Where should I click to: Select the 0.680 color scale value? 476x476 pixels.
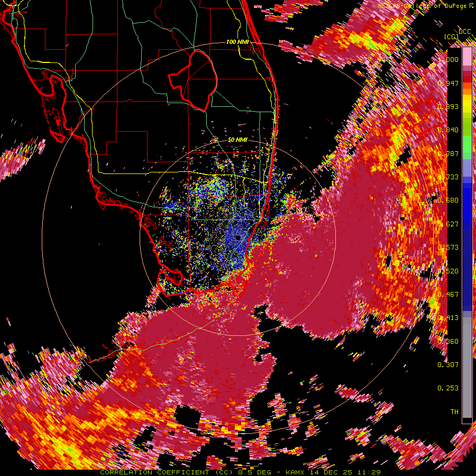tap(448, 200)
